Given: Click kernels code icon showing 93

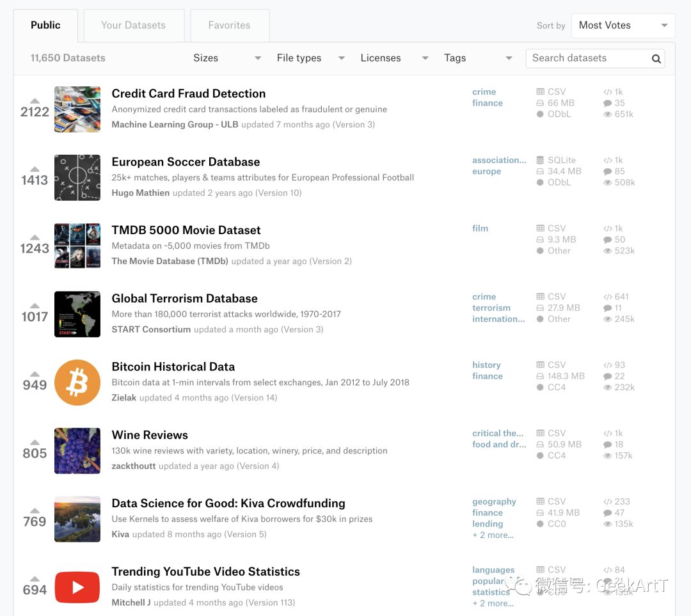Looking at the screenshot, I should point(608,365).
